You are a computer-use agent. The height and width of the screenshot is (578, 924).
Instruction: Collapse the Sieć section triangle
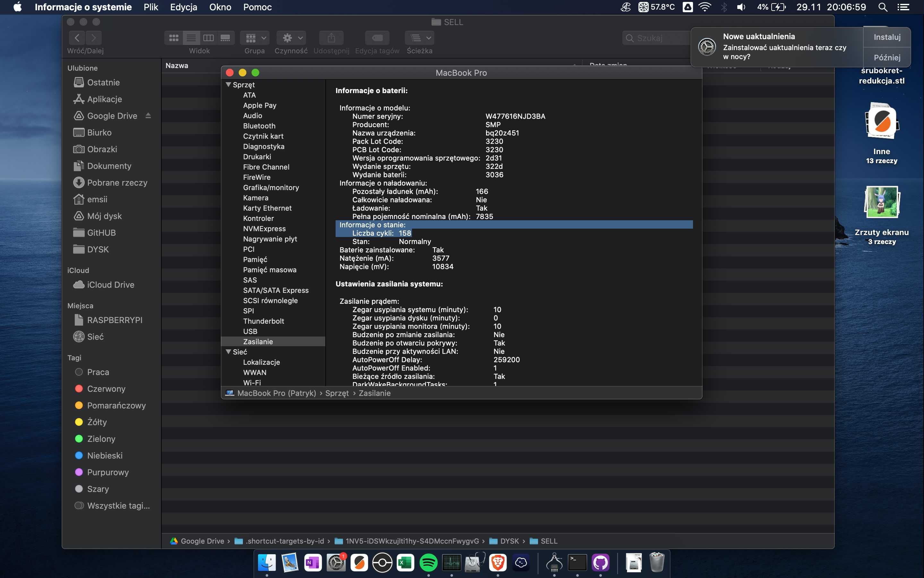228,352
